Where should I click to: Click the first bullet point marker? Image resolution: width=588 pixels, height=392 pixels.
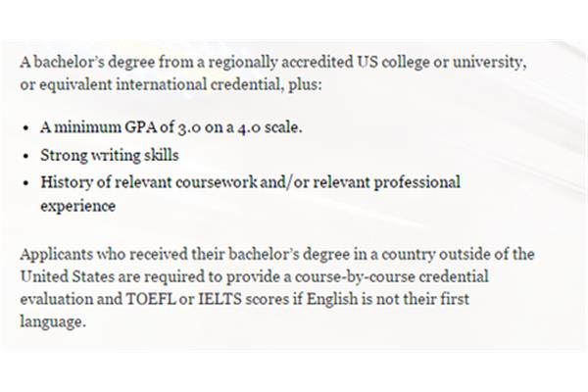(25, 128)
